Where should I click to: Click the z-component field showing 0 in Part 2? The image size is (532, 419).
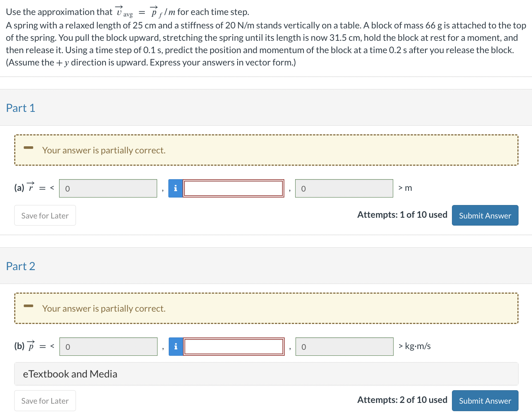click(344, 346)
